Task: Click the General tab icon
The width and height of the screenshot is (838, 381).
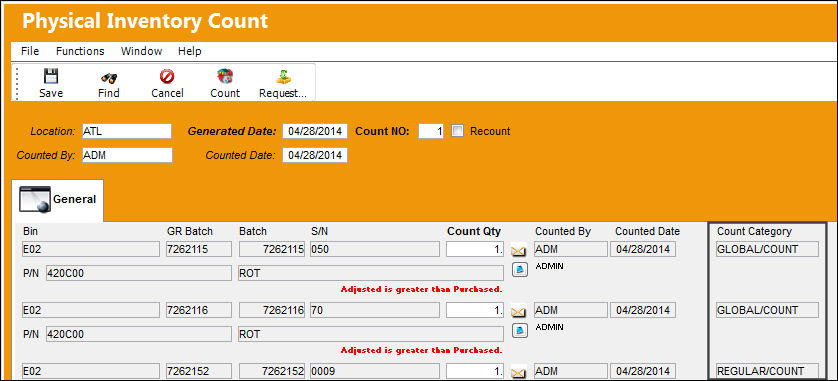Action: pos(35,200)
